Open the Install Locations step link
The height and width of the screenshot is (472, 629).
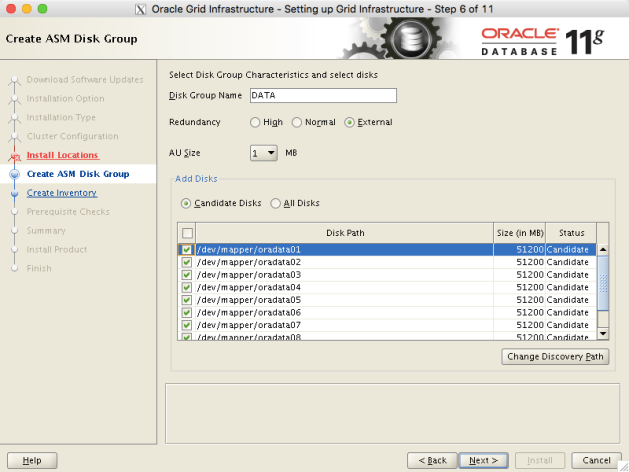(x=63, y=155)
